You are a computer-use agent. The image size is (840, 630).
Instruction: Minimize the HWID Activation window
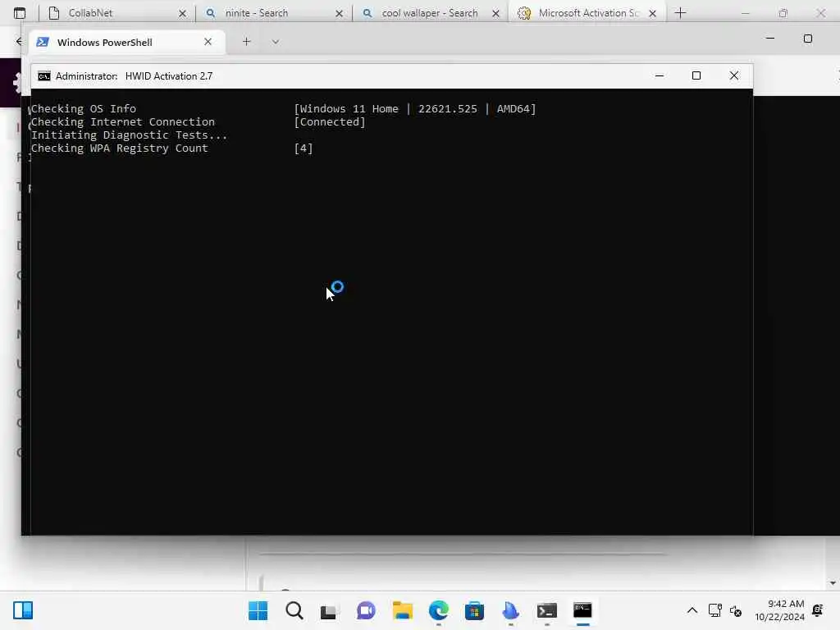[x=660, y=76]
